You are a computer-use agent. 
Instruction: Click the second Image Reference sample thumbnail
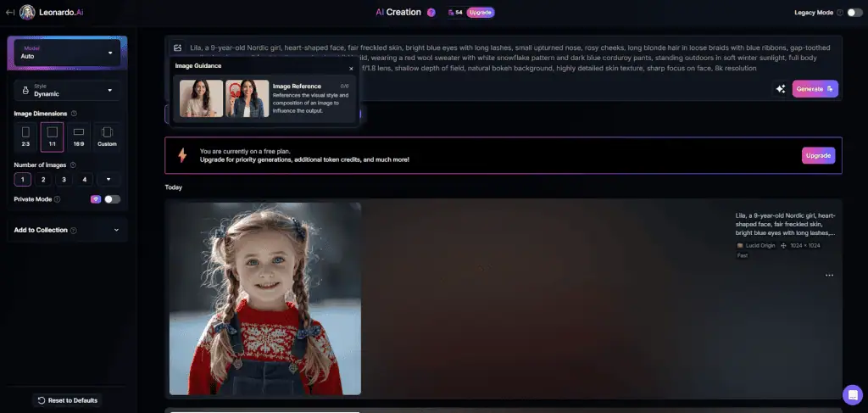(x=247, y=98)
